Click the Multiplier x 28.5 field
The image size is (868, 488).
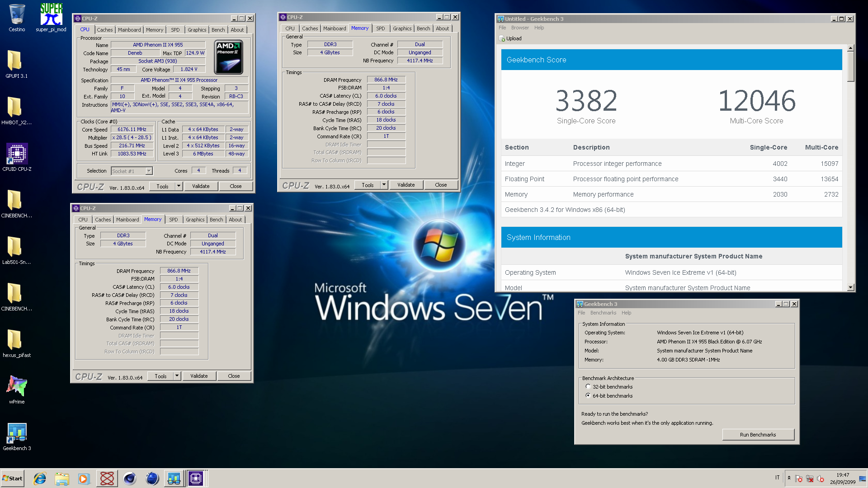pos(132,138)
